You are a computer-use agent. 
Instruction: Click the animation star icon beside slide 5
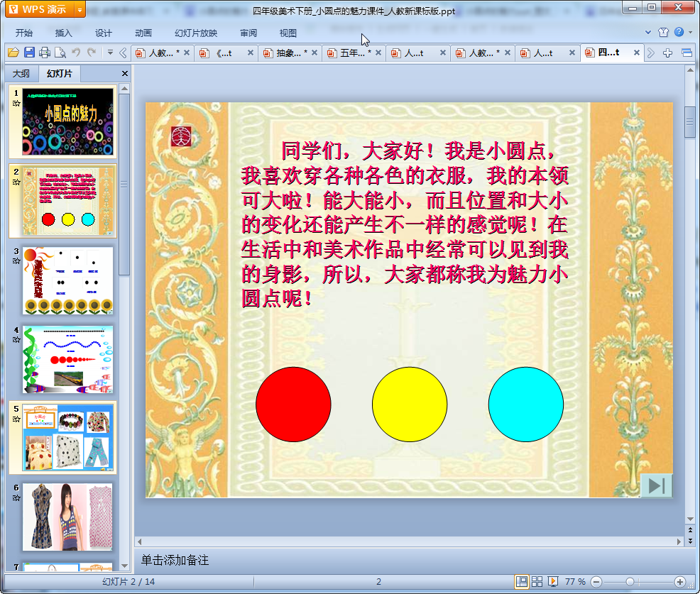(x=16, y=419)
